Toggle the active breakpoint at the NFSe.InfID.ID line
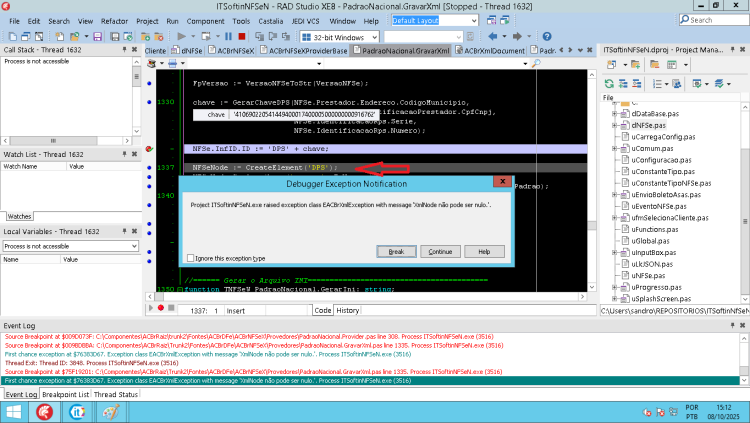 coord(149,149)
